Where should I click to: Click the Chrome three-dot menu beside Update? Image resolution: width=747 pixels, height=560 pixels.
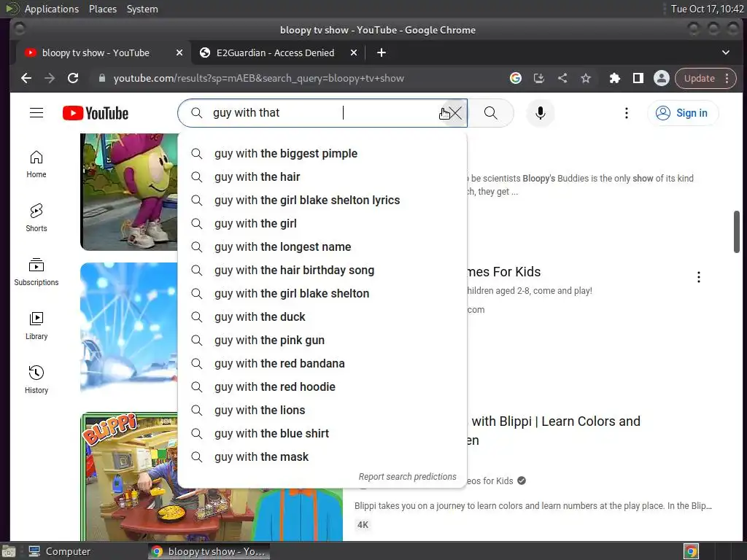727,78
